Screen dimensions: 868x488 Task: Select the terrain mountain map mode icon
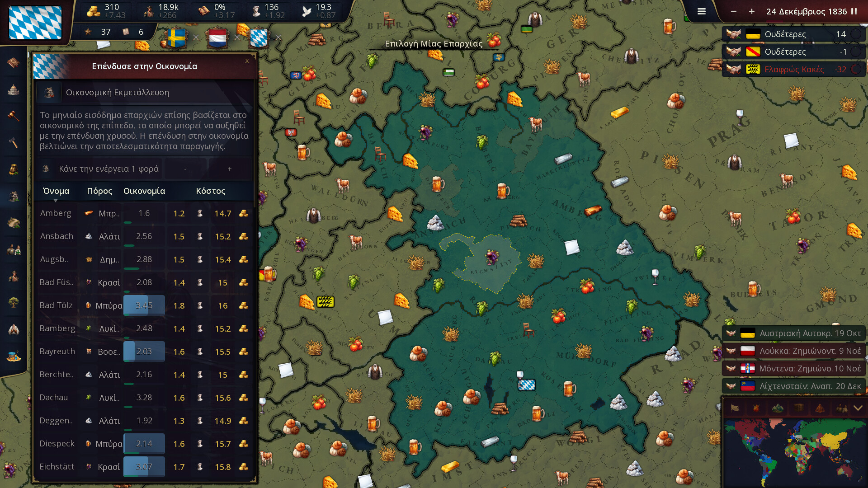777,408
